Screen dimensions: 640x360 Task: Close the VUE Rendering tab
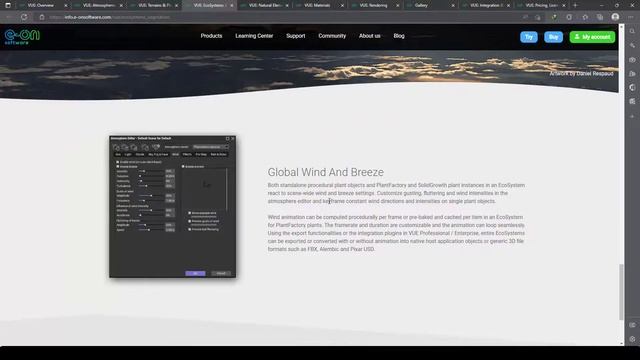(398, 6)
